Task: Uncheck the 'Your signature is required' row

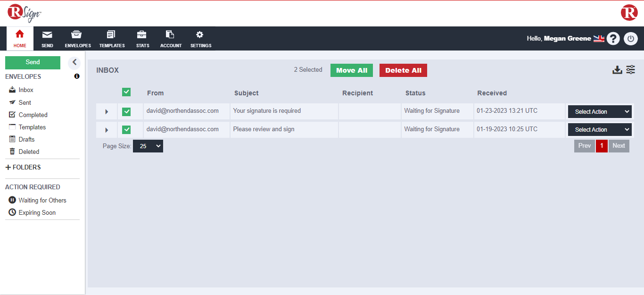Action: (x=126, y=111)
